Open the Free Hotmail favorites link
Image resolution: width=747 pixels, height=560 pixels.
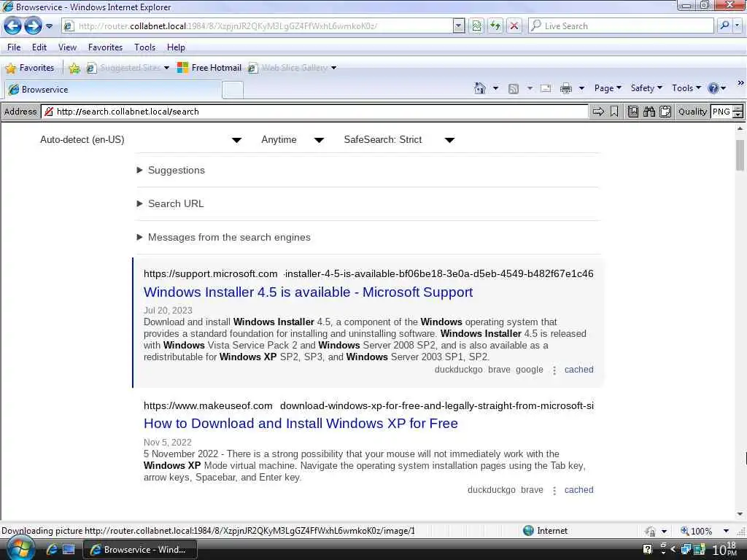coord(209,68)
